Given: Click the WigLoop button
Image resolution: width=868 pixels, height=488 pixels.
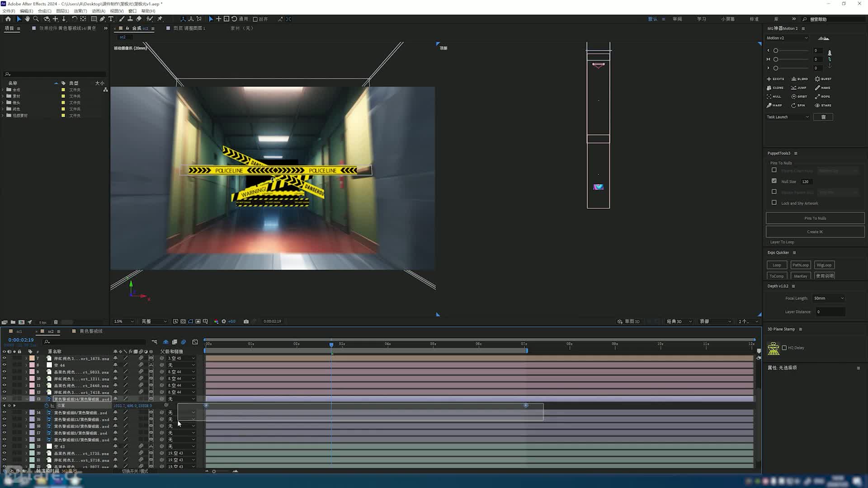Looking at the screenshot, I should pyautogui.click(x=824, y=265).
